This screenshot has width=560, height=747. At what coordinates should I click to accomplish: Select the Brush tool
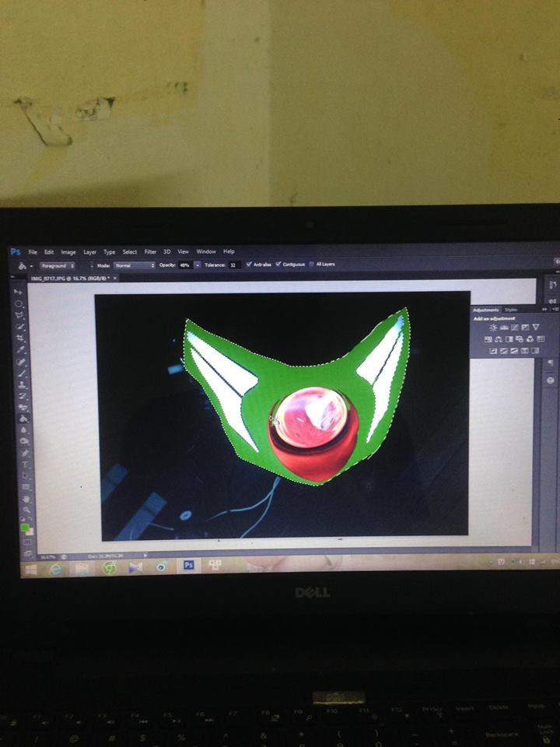point(22,373)
